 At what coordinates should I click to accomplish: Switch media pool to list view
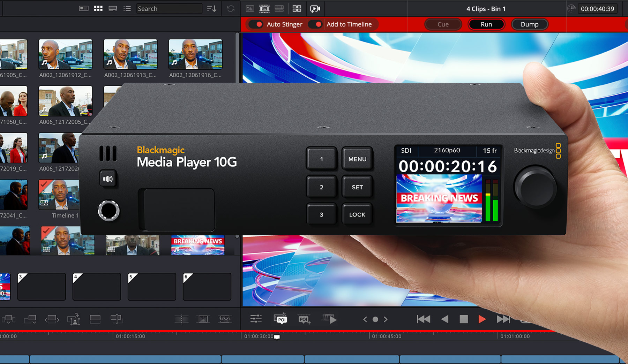point(127,8)
